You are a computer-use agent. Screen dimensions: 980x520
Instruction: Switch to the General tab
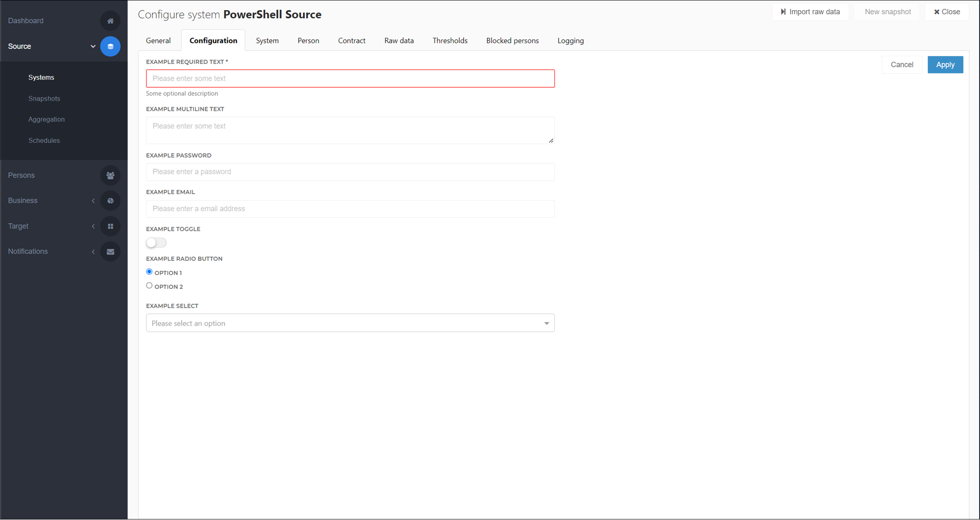click(x=158, y=41)
